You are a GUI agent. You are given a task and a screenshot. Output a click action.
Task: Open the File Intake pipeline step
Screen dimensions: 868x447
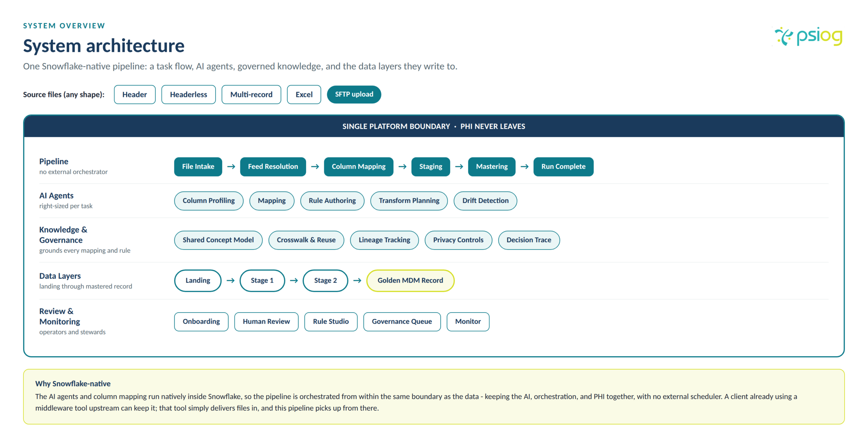point(198,166)
